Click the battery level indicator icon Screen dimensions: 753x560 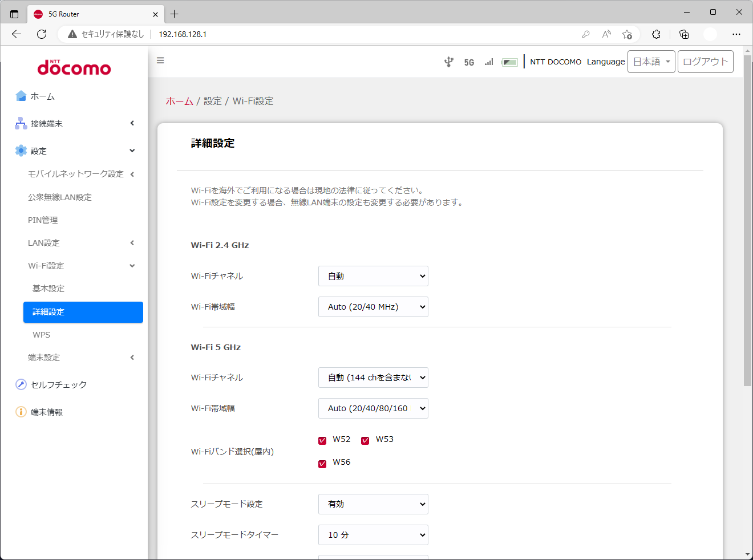511,62
